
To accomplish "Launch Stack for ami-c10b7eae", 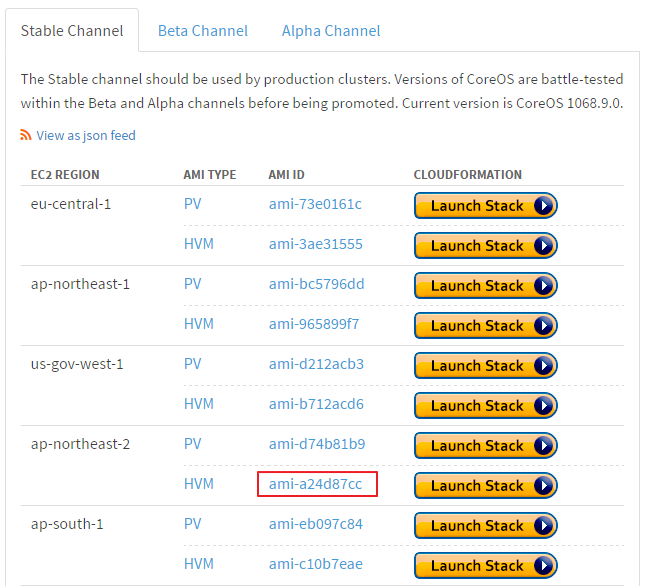I will pyautogui.click(x=486, y=565).
